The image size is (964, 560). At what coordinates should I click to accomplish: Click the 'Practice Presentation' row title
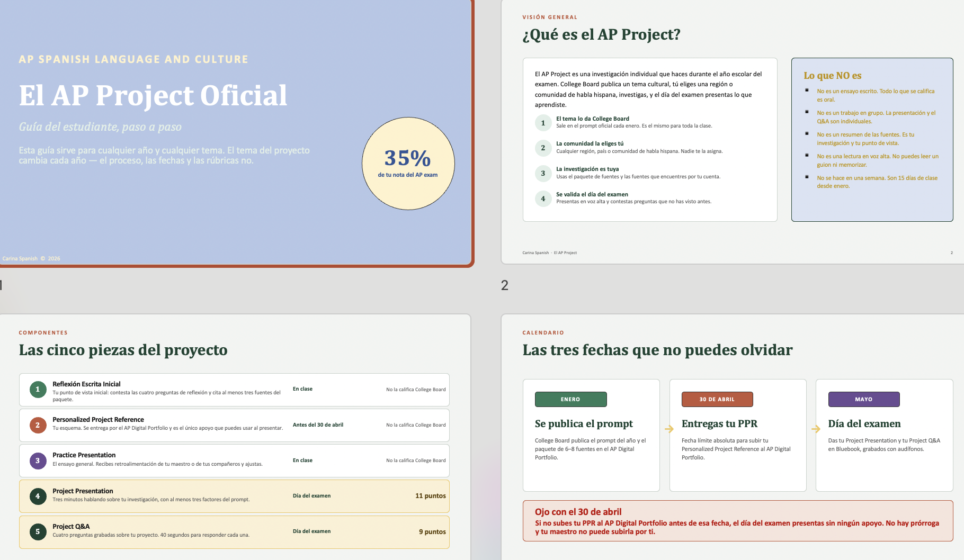pos(84,455)
